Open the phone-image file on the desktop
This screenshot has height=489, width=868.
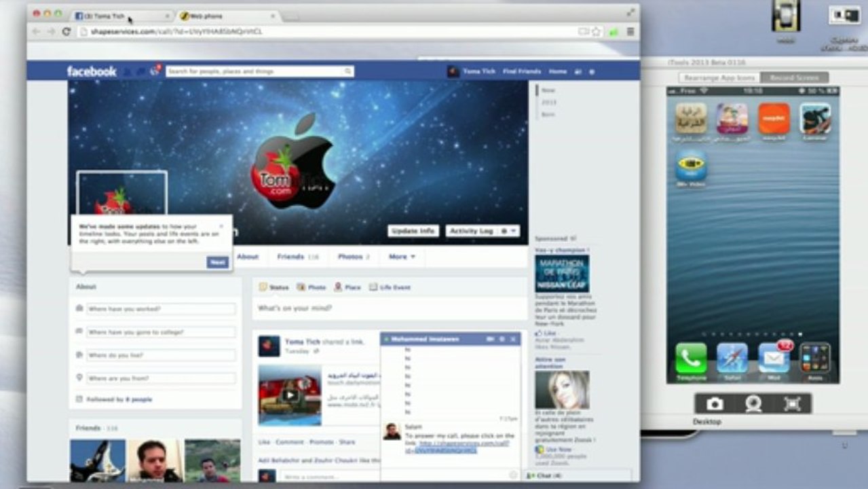click(x=786, y=16)
